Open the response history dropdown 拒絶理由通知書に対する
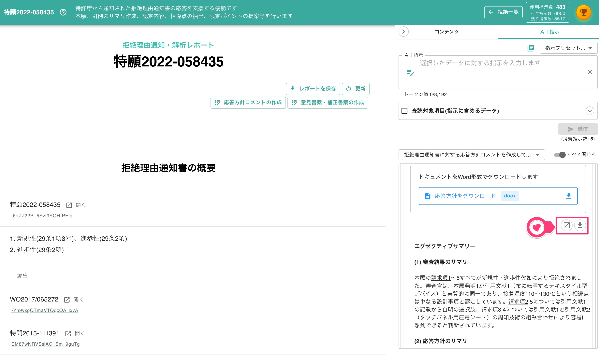The width and height of the screenshot is (599, 364). pos(472,155)
